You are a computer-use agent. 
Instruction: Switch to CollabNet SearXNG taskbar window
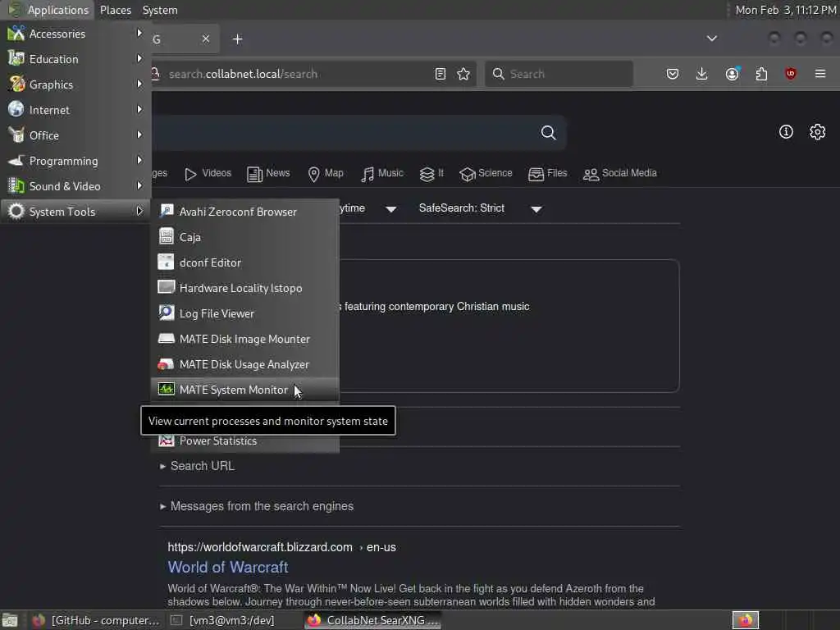(x=373, y=620)
